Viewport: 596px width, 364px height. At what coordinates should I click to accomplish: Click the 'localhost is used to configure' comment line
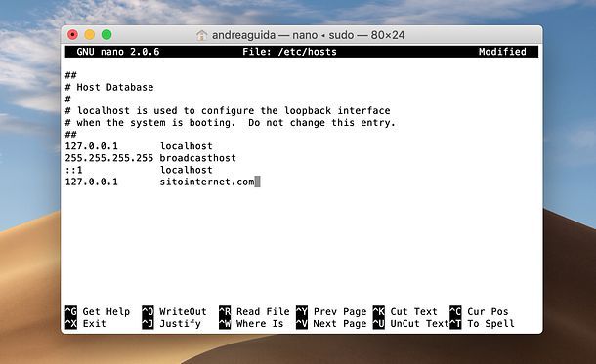pyautogui.click(x=228, y=111)
